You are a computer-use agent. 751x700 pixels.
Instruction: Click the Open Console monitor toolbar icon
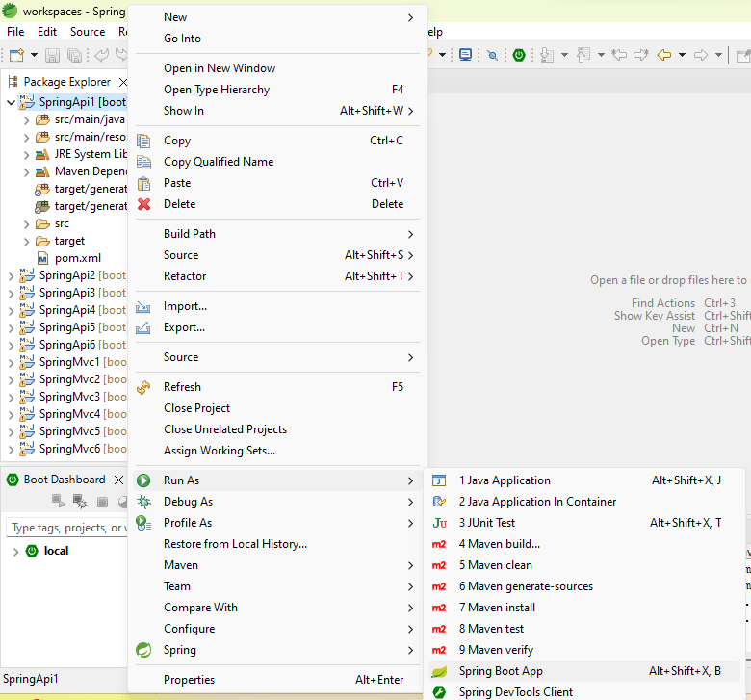tap(465, 55)
